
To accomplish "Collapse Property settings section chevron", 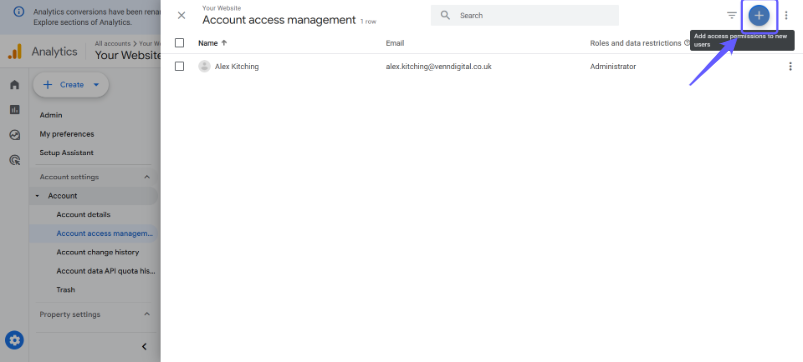I will (147, 314).
